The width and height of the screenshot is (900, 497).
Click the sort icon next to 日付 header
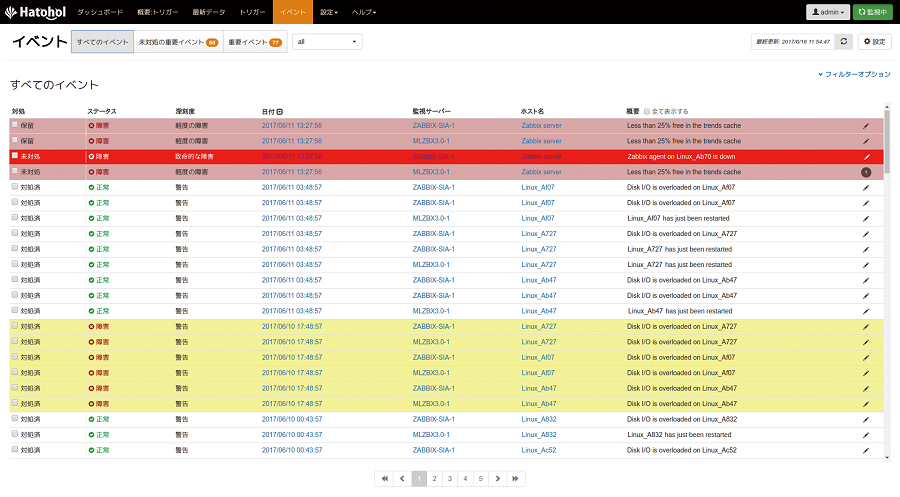coord(280,111)
